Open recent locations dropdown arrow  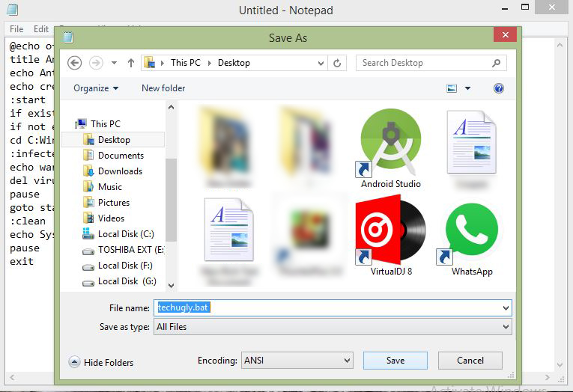point(114,63)
